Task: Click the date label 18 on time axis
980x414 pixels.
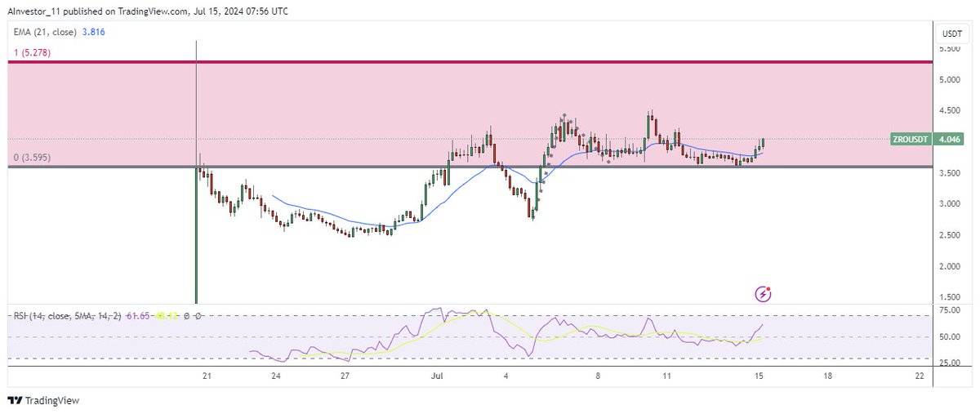Action: (x=828, y=376)
